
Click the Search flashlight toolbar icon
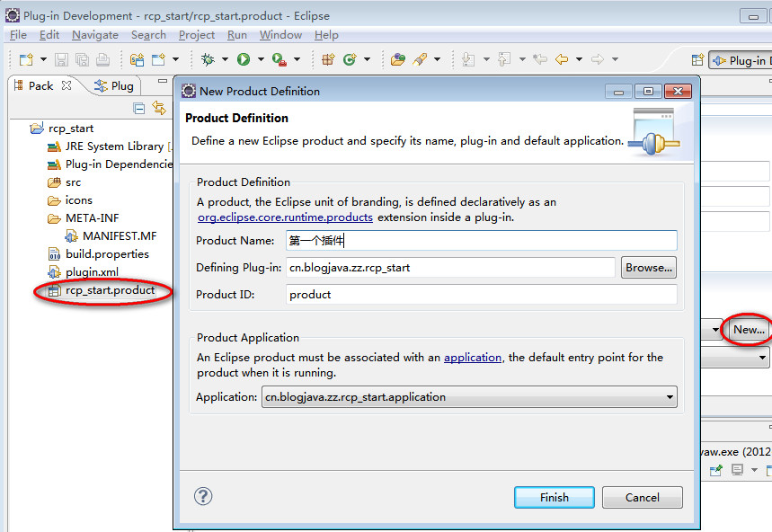[x=420, y=59]
